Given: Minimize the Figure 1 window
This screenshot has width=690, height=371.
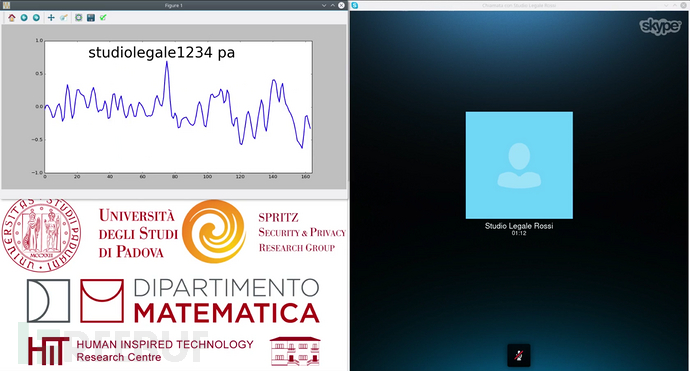Looking at the screenshot, I should pos(324,5).
